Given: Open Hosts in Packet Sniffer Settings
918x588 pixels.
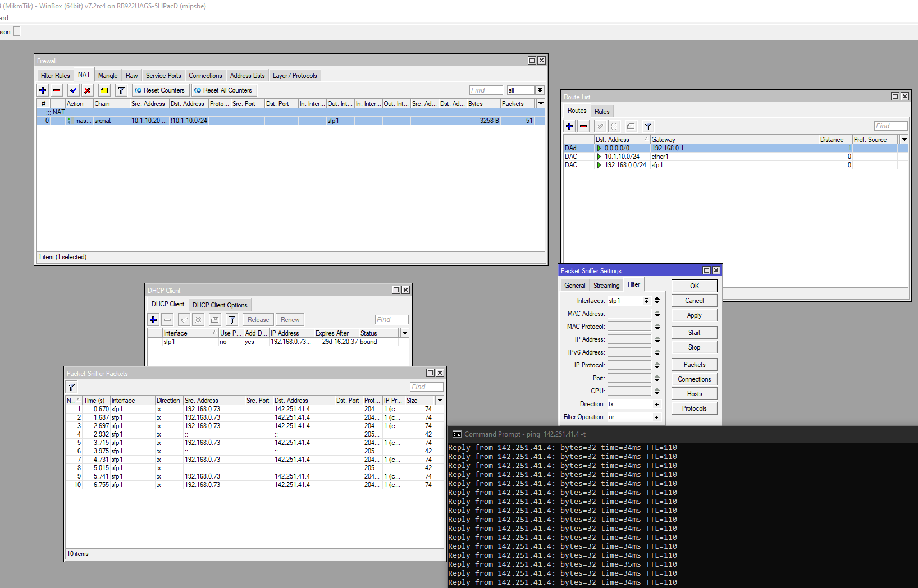Looking at the screenshot, I should coord(695,394).
